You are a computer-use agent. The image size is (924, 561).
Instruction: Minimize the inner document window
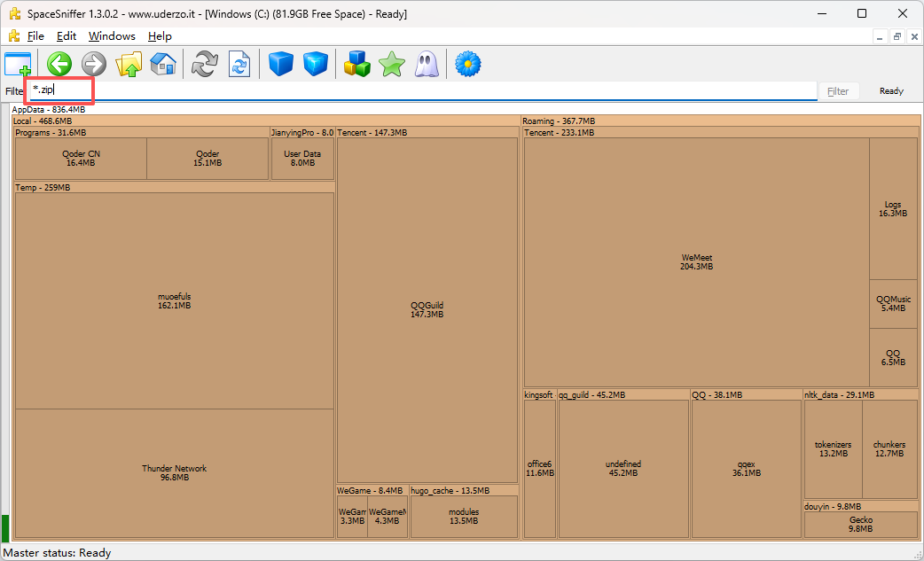point(880,36)
